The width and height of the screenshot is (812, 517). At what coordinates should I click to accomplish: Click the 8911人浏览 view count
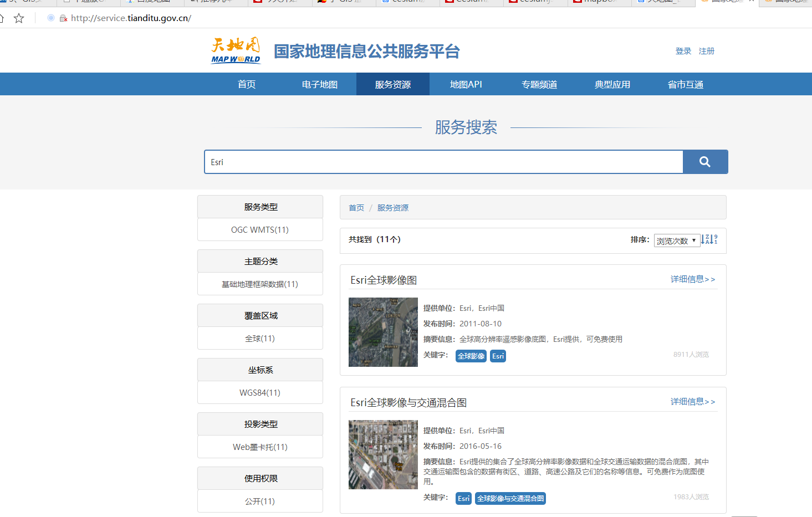(691, 355)
